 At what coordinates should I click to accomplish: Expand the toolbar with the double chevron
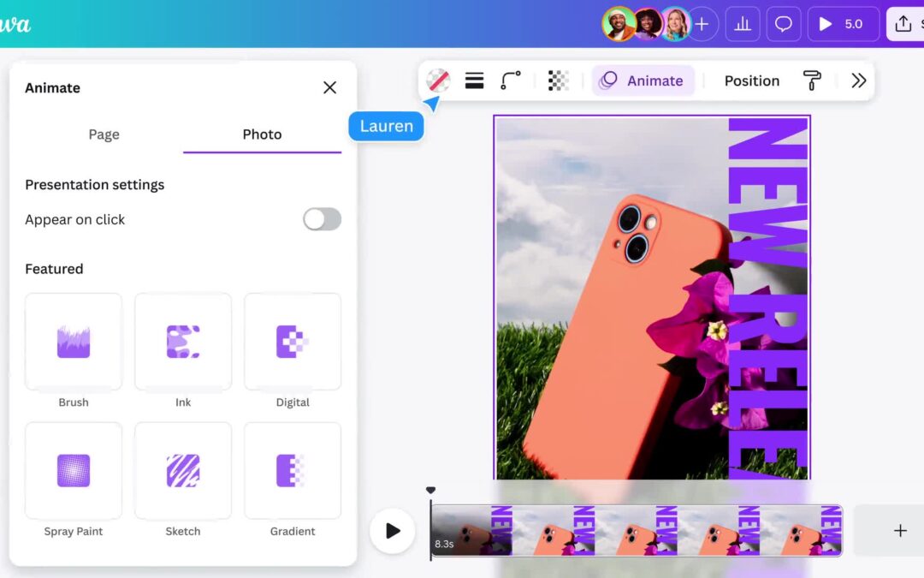pos(858,80)
